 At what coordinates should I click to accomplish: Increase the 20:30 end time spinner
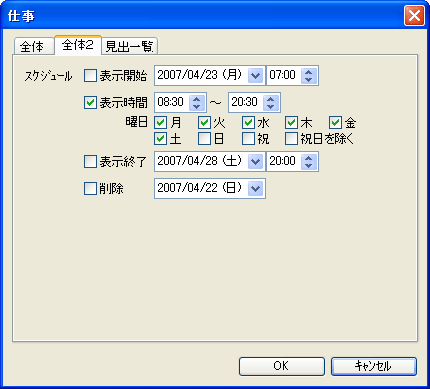271,99
